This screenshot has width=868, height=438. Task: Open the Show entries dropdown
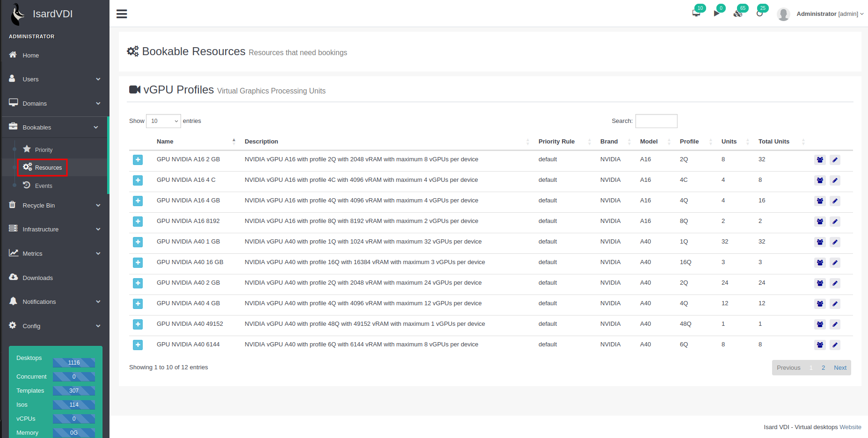click(163, 121)
